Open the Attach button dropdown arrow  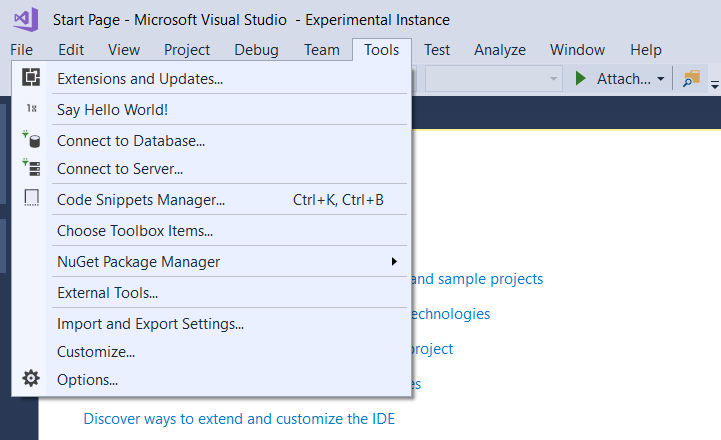(x=661, y=79)
